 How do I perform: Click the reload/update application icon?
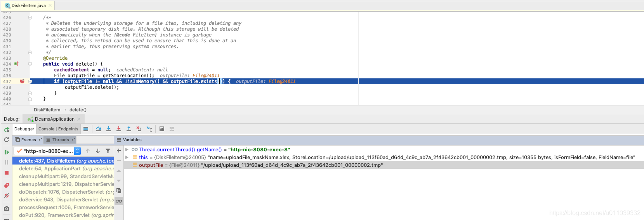pyautogui.click(x=7, y=140)
